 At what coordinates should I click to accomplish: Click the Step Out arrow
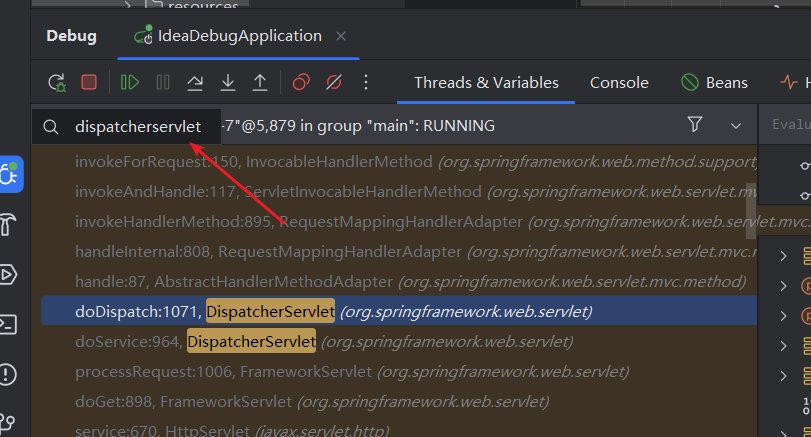pyautogui.click(x=260, y=83)
